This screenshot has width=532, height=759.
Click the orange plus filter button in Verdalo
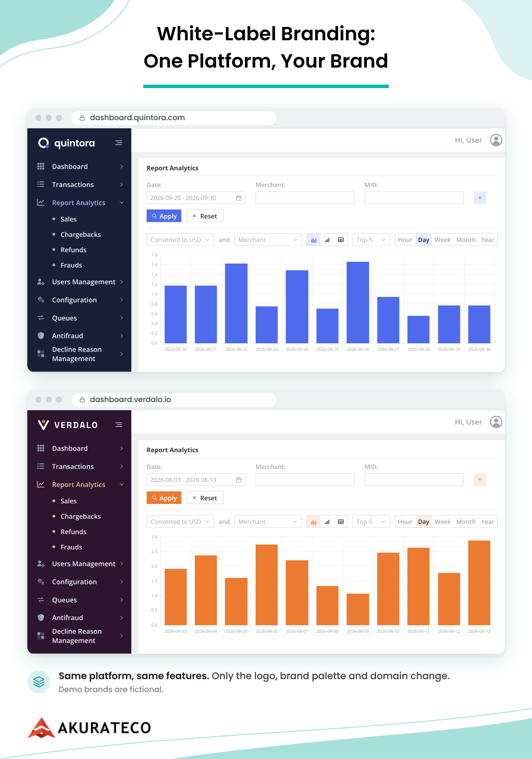480,480
